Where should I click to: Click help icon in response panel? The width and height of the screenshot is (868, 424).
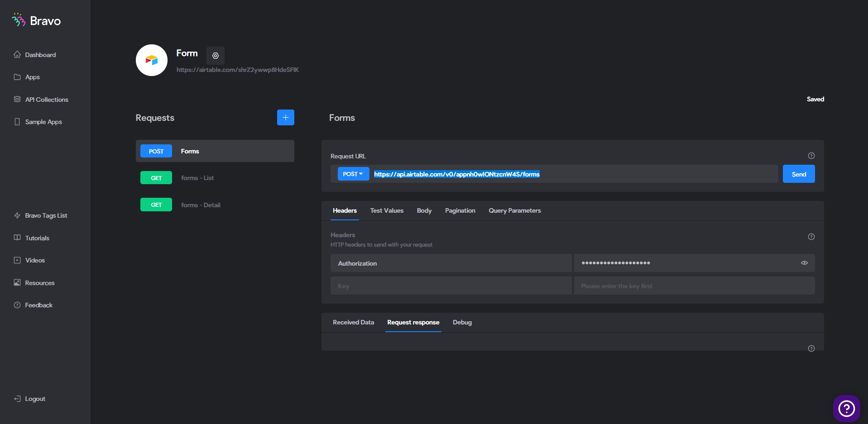click(x=811, y=348)
